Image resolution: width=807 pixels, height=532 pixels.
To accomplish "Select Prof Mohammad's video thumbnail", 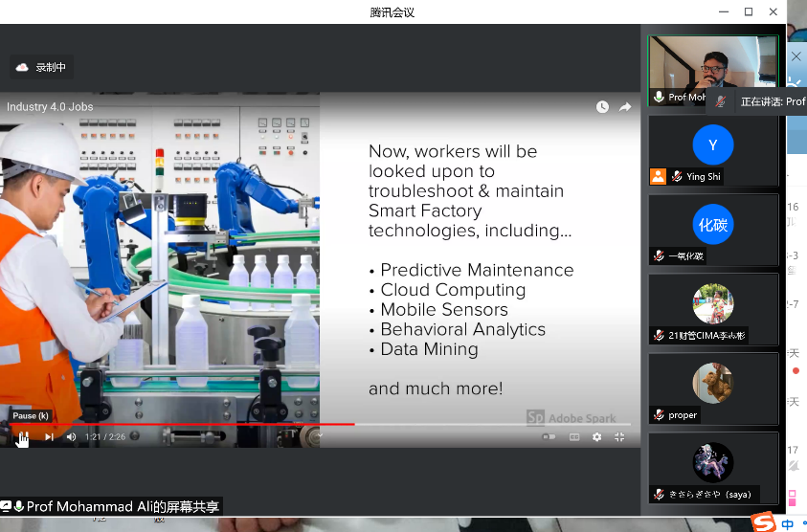I will [713, 70].
